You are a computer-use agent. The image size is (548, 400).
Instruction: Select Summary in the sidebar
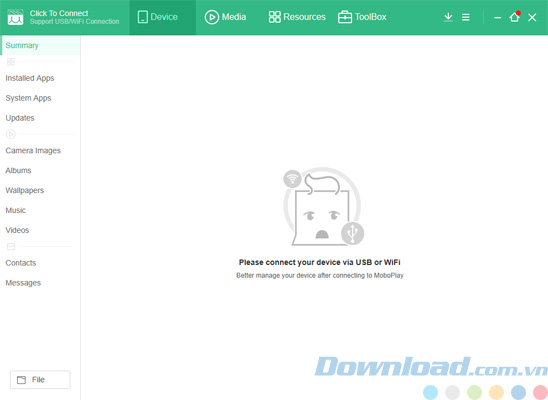point(40,45)
